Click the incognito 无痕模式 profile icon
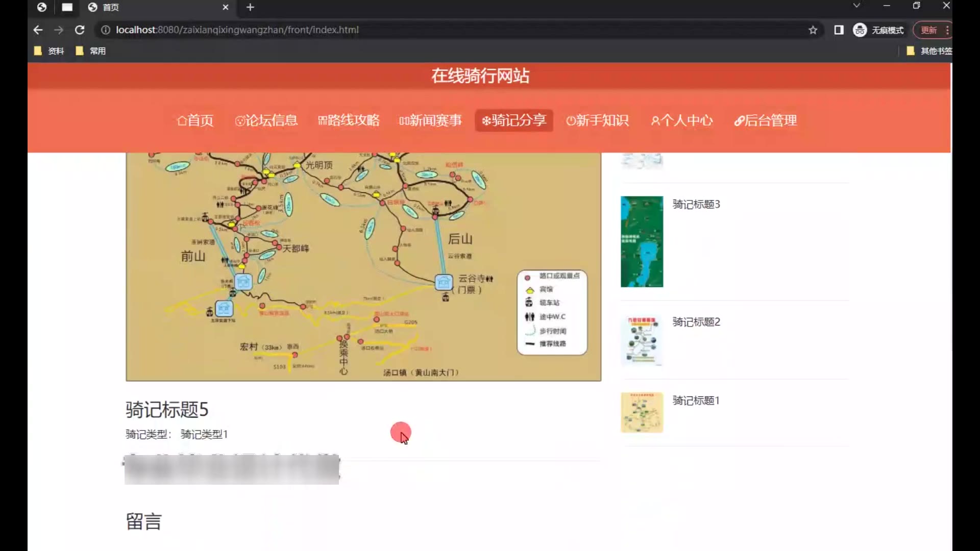 tap(860, 30)
